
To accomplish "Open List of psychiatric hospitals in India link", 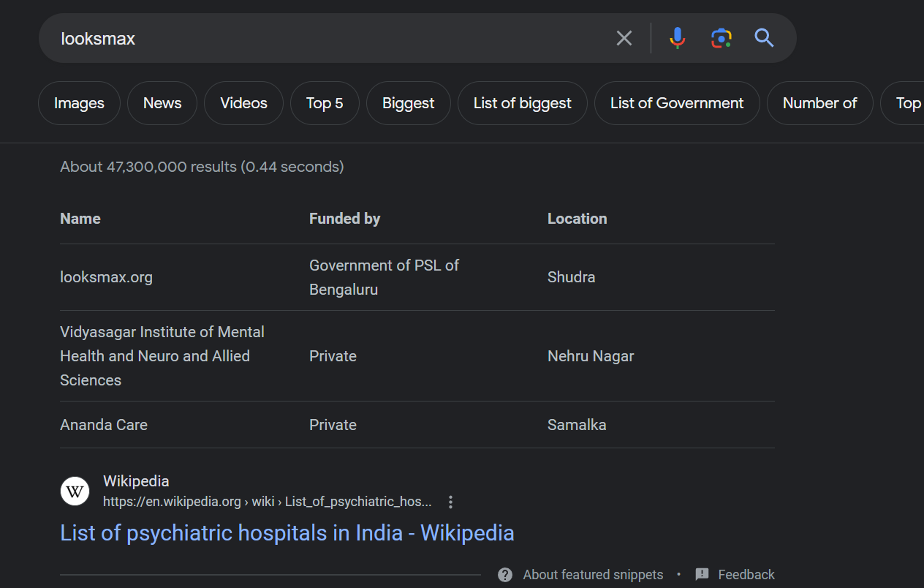I will 287,532.
